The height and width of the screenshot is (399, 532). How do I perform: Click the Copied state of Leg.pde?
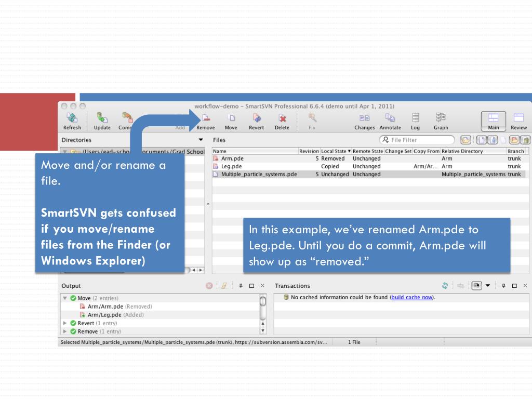pos(330,166)
